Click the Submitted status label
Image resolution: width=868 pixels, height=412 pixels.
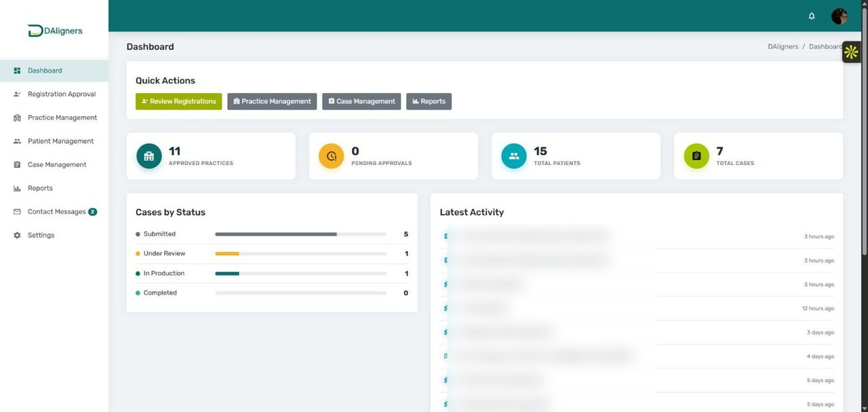click(159, 234)
